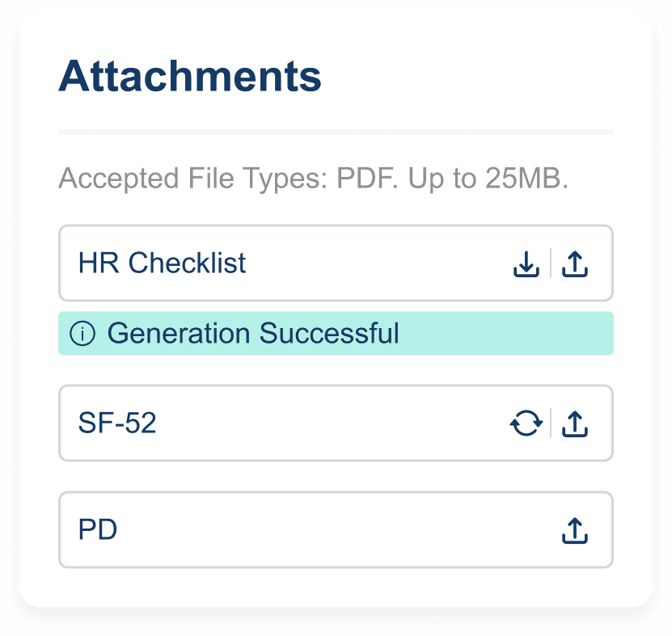Select the SF-52 attachment row
Viewport: 672px width, 636px height.
tap(336, 423)
